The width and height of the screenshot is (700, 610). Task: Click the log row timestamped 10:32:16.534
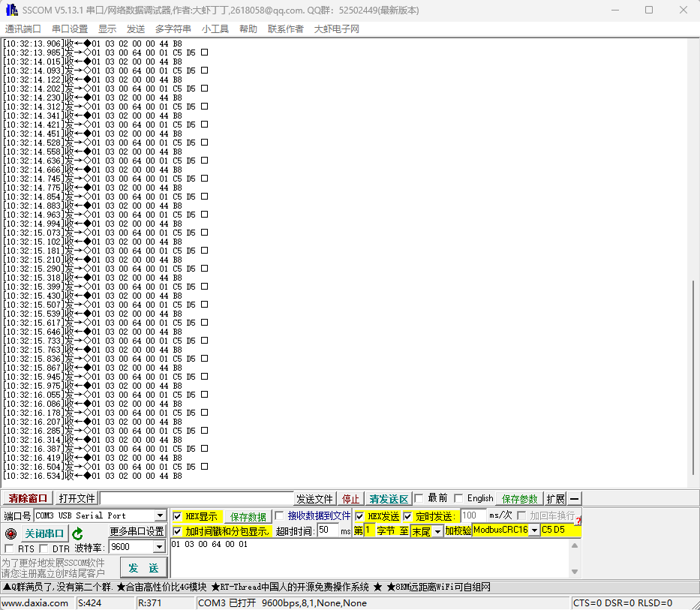pyautogui.click(x=92, y=476)
